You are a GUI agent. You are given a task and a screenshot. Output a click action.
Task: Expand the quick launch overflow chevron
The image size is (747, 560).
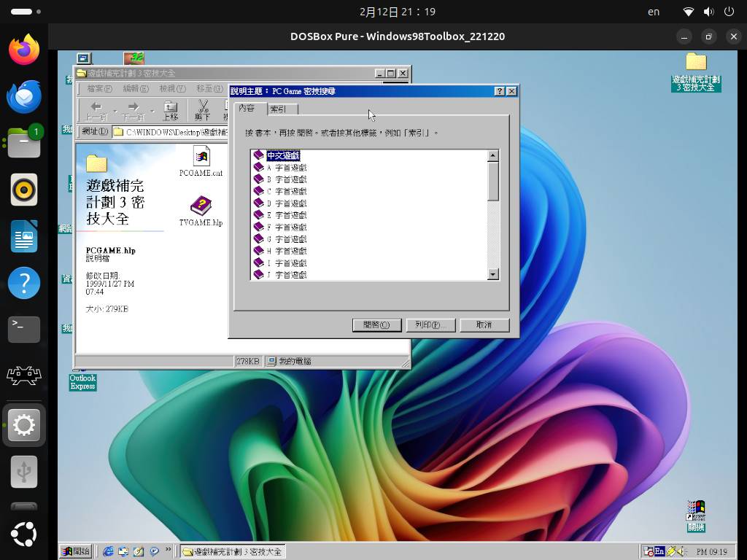(x=169, y=550)
